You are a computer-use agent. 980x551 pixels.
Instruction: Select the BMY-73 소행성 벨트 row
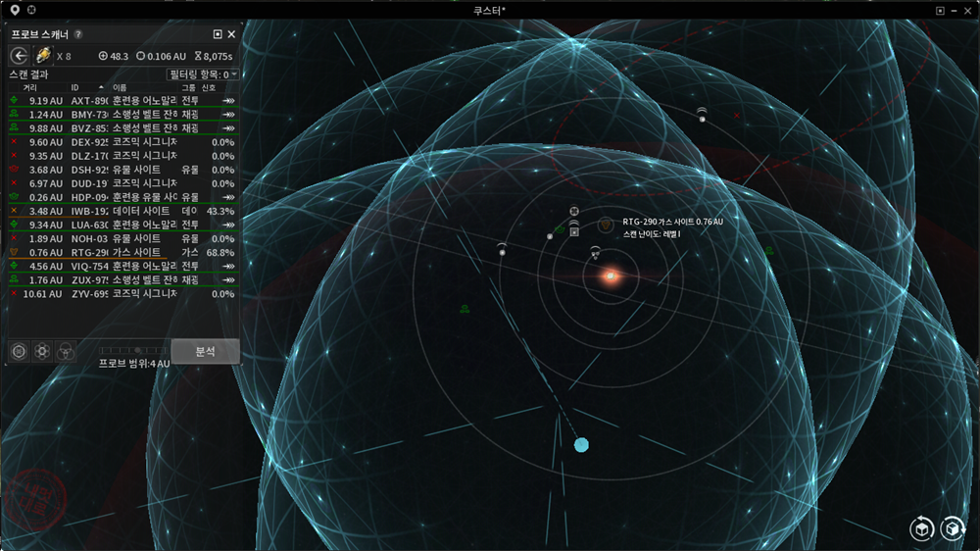tap(123, 115)
